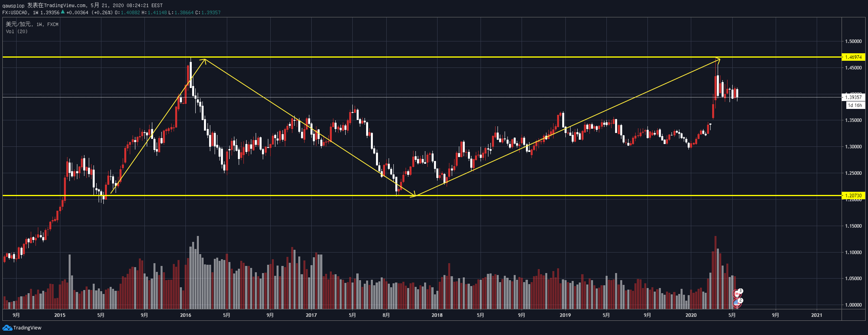The height and width of the screenshot is (335, 868).
Task: Click the Canada flag economic event icon
Action: click(x=736, y=294)
